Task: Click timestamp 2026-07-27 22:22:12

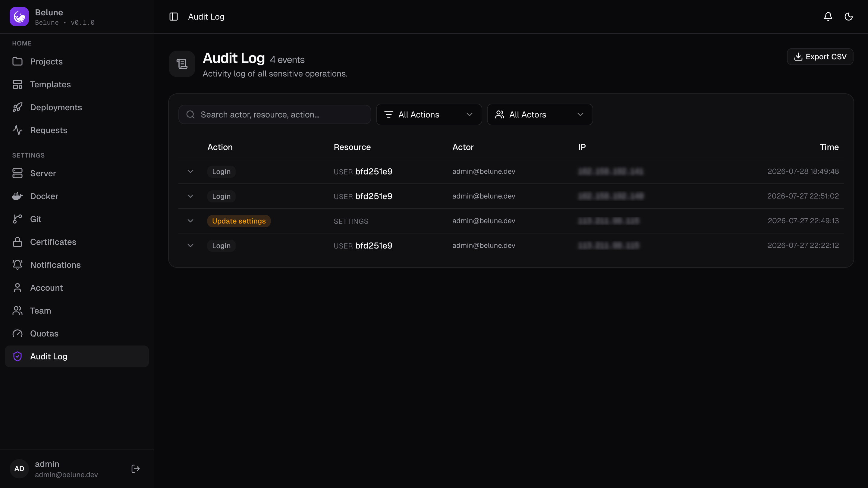Action: tap(803, 246)
